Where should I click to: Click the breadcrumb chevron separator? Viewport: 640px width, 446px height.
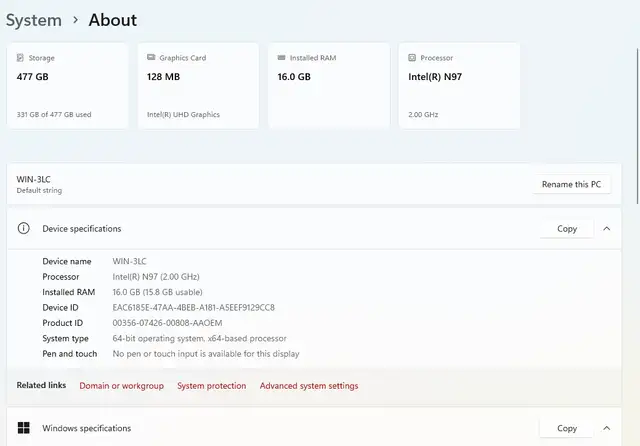point(76,20)
